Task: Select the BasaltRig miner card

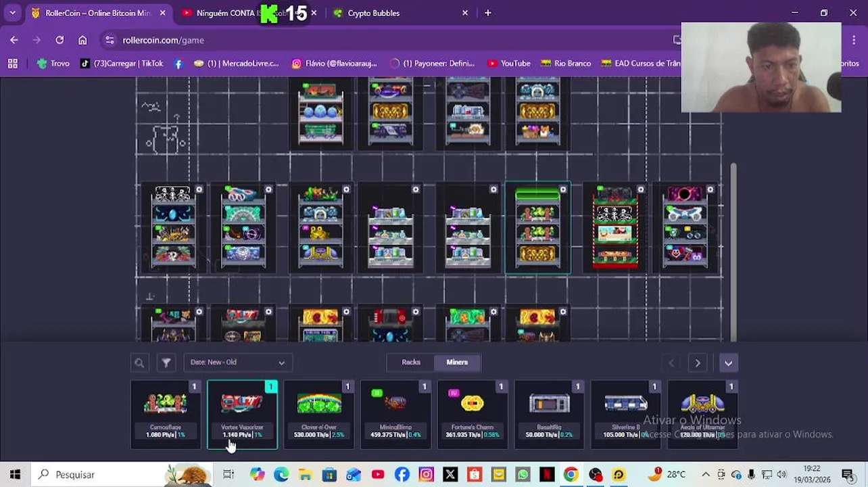Action: coord(549,415)
